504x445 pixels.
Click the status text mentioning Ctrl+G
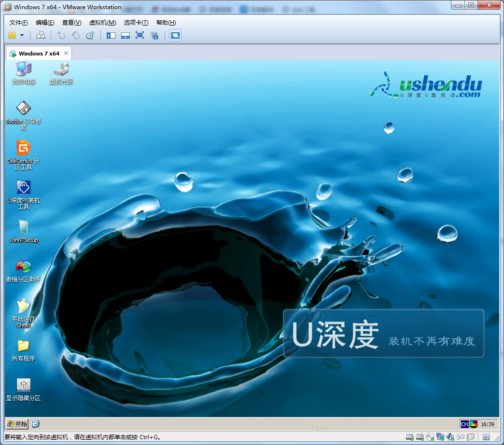[x=82, y=437]
